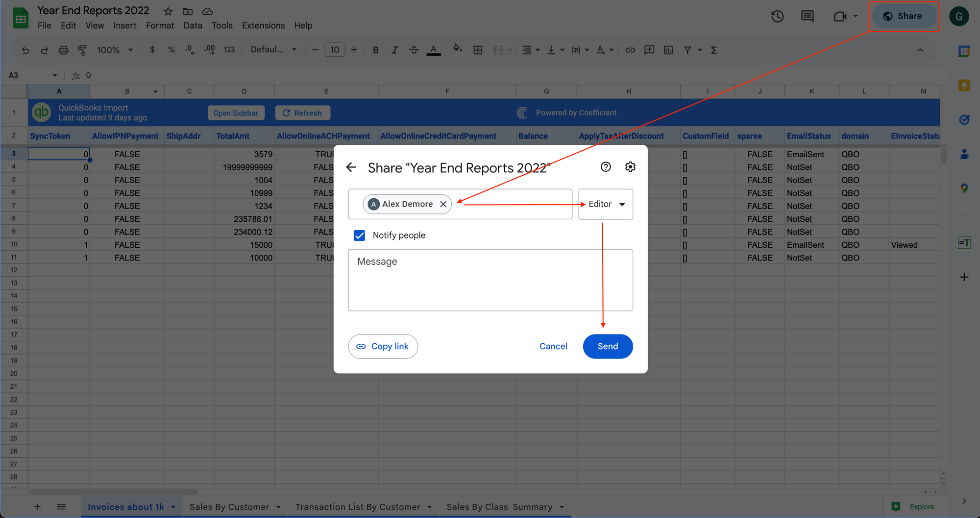
Task: Remove Alex Demore from recipients
Action: [443, 204]
